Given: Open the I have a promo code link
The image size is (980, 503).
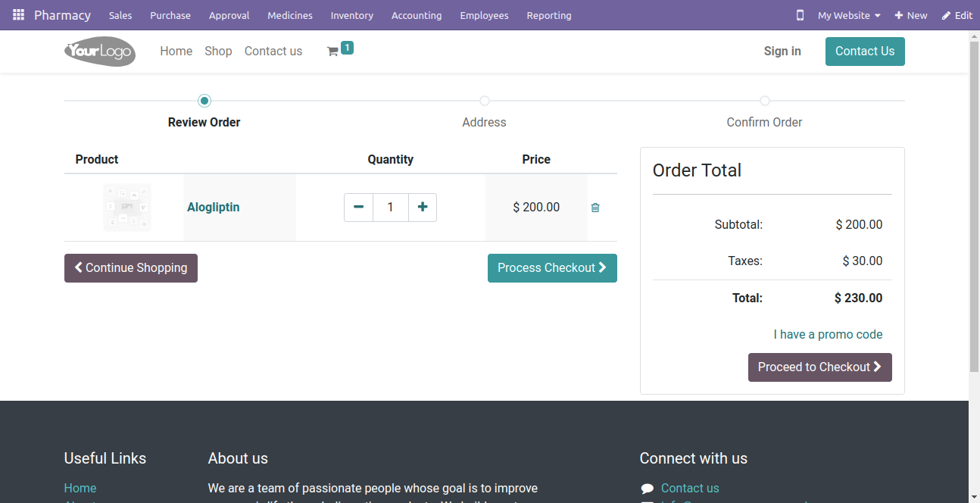Looking at the screenshot, I should (x=828, y=334).
